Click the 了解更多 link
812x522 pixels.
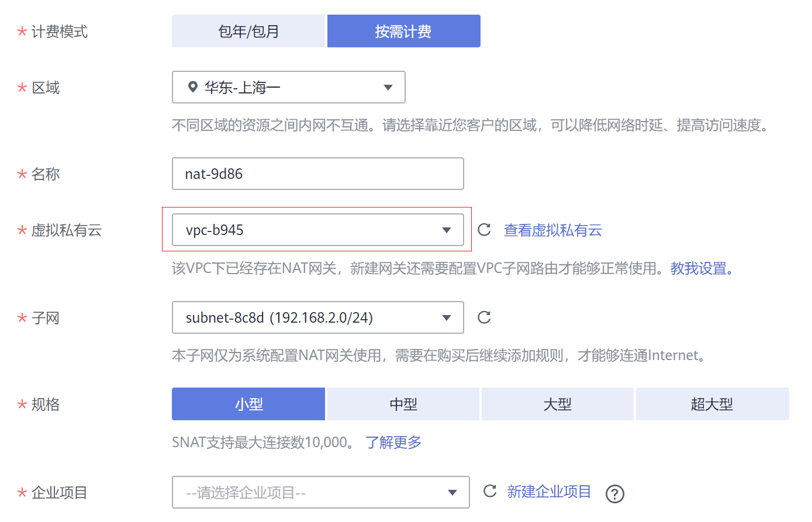[393, 443]
